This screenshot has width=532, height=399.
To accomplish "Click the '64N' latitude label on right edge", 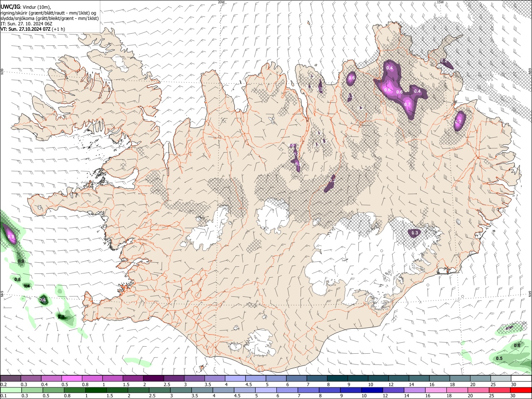I will [530, 293].
